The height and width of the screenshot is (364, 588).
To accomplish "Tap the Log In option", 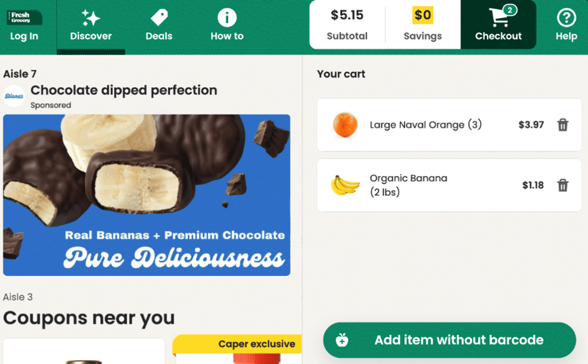I will click(24, 36).
